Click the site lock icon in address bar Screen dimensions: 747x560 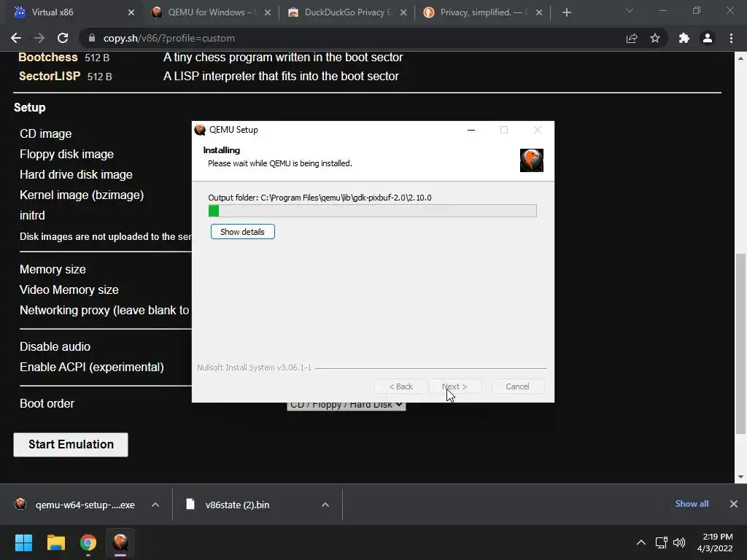92,38
